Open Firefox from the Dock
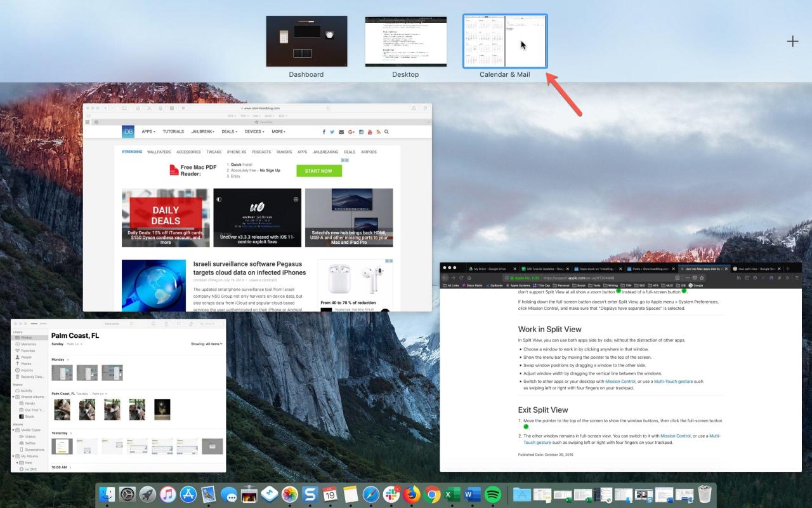Viewport: 812px width, 508px height. click(x=412, y=495)
